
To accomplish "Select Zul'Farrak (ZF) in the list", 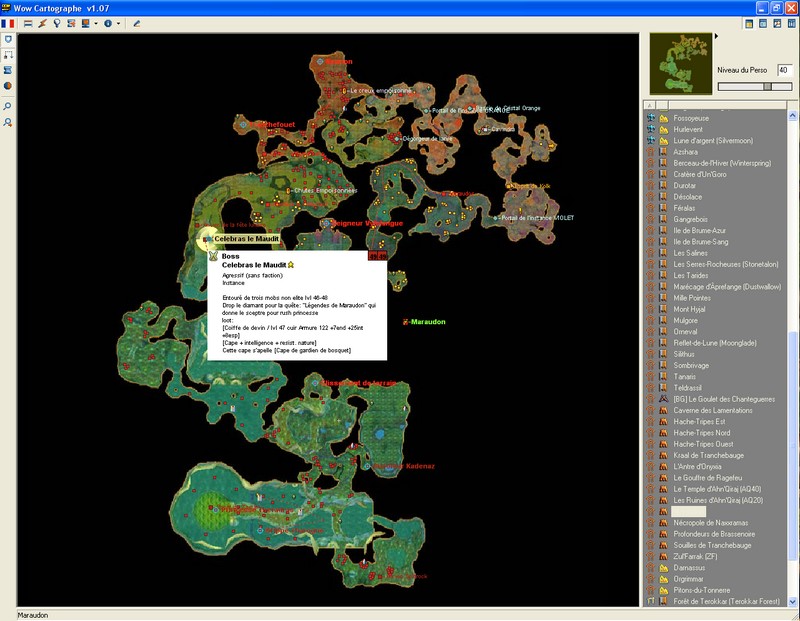I will (x=695, y=556).
